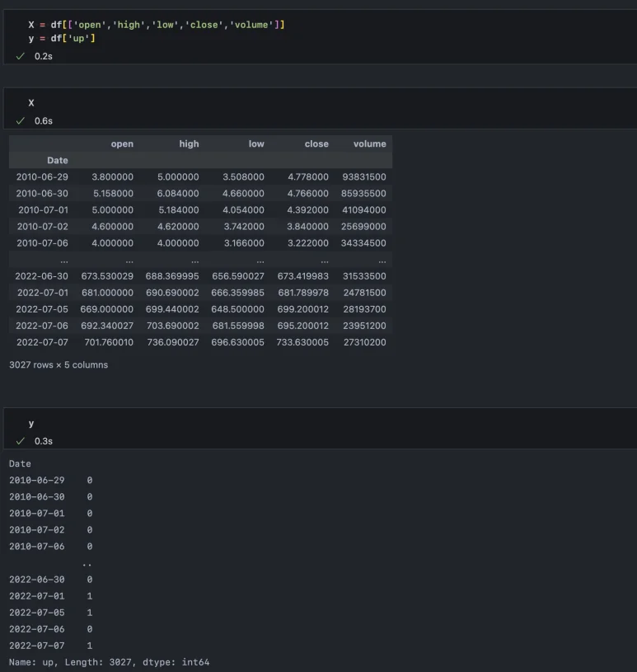Select the 2010-06-29 row label in table
Image resolution: width=637 pixels, height=672 pixels.
[41, 176]
